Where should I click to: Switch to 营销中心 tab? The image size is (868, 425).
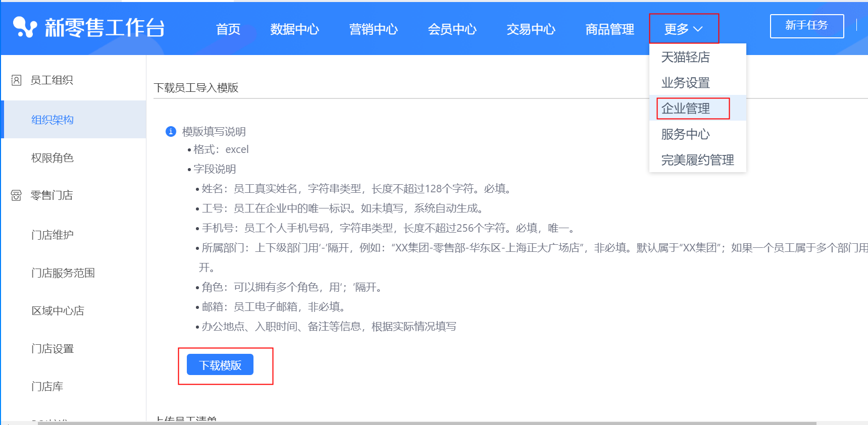click(x=373, y=29)
